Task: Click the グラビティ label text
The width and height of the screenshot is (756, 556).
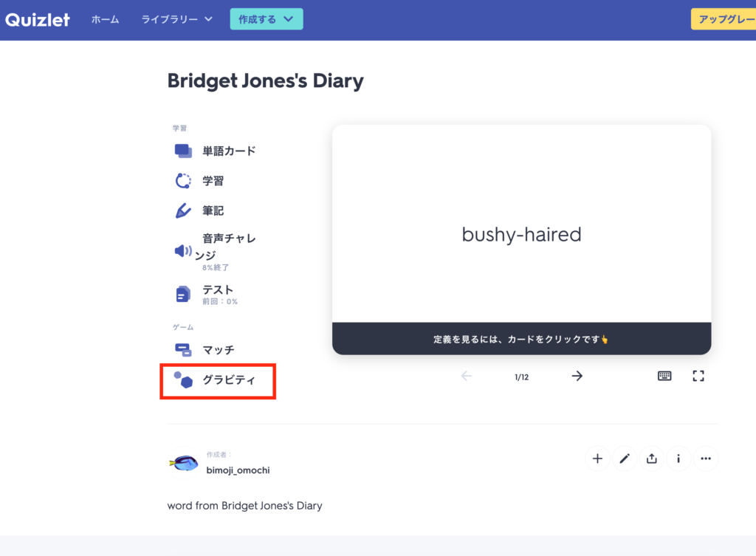Action: click(229, 380)
